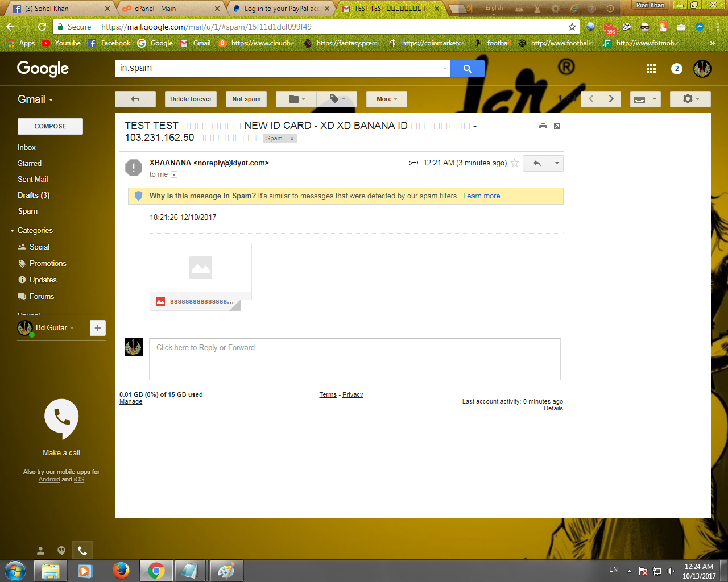
Task: Open the Spam folder
Action: (x=27, y=211)
